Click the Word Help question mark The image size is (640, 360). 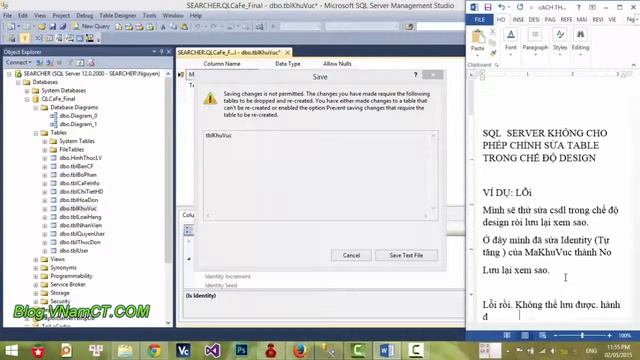point(578,7)
